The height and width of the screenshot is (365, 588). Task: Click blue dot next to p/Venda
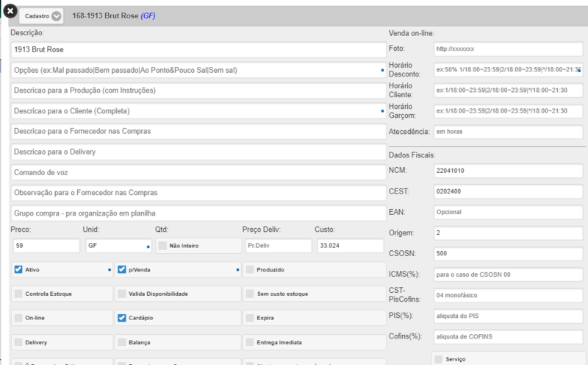(237, 269)
